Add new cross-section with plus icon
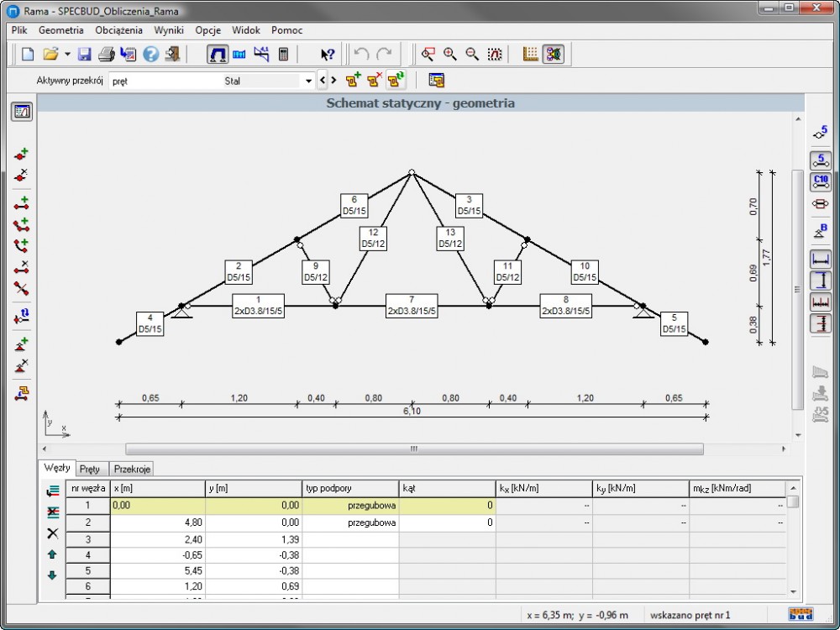 (x=353, y=81)
